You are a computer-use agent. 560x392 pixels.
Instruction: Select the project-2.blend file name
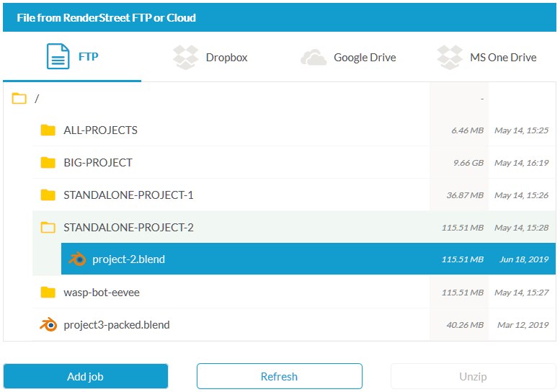coord(128,259)
